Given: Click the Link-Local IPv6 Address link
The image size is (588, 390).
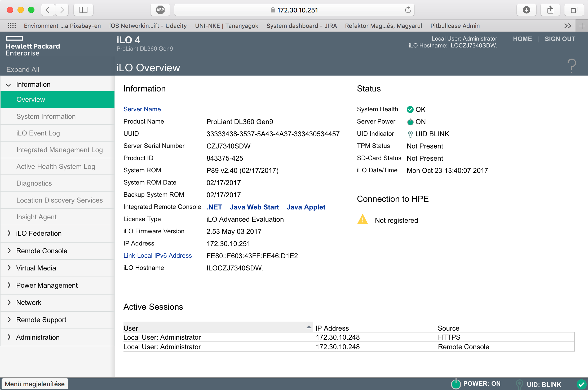Looking at the screenshot, I should point(158,256).
